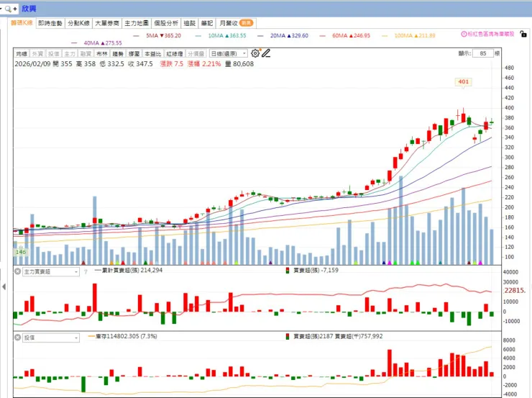This screenshot has width=532, height=398.
Task: Click the 100MA legend entry
Action: tap(408, 35)
